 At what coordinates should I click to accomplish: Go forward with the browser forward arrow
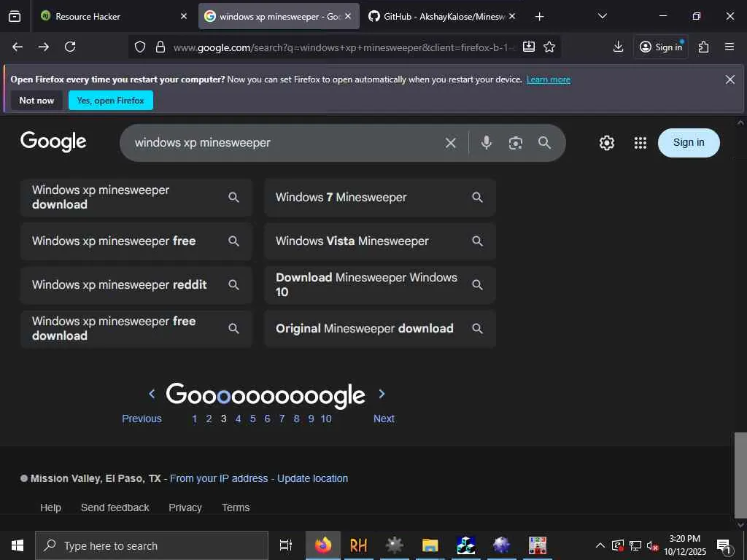click(43, 47)
